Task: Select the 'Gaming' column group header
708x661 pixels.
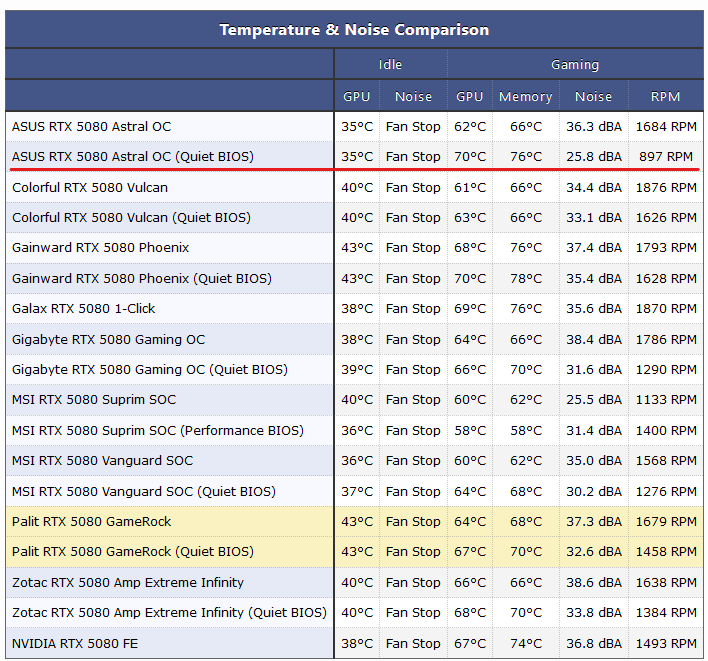Action: point(575,65)
